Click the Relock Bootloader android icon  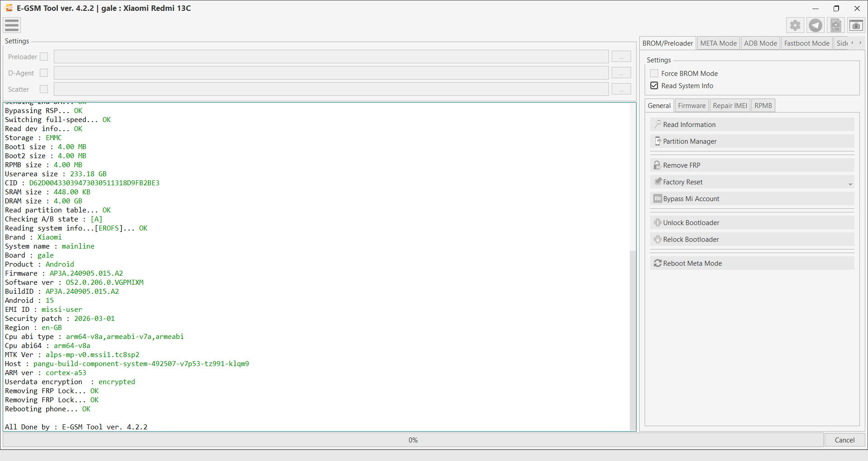[658, 239]
